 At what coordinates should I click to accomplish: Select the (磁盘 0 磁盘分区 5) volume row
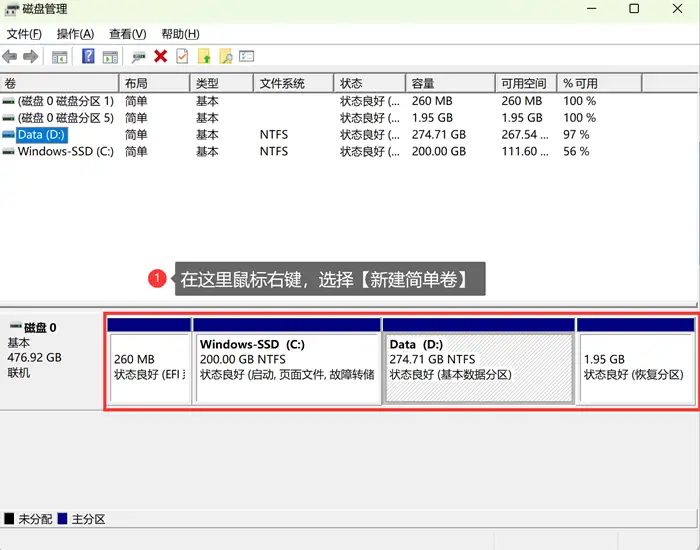pos(66,118)
